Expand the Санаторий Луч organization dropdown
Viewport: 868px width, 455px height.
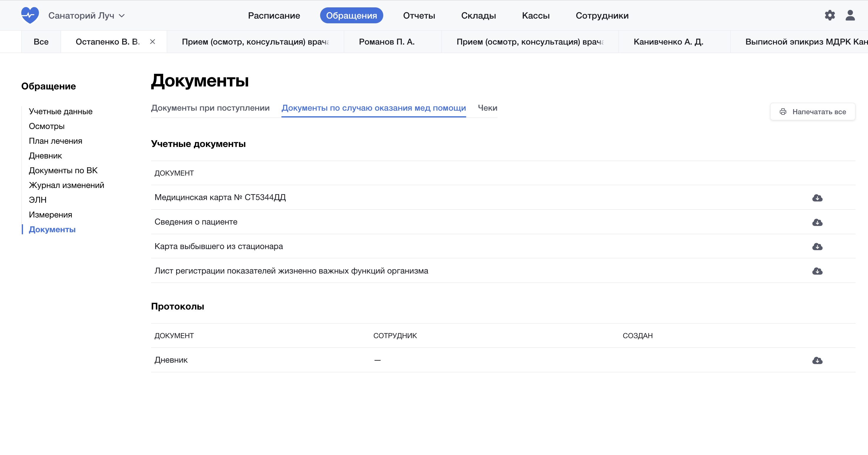[x=87, y=16]
